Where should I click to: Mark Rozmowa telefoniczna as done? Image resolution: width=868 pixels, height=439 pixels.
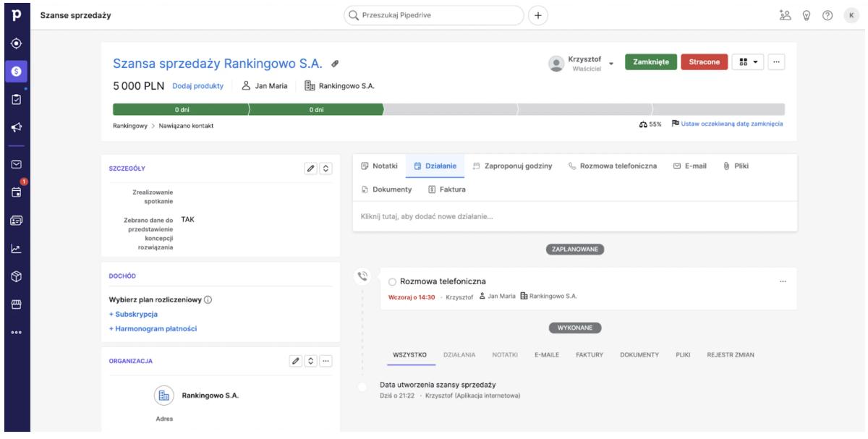(x=393, y=281)
